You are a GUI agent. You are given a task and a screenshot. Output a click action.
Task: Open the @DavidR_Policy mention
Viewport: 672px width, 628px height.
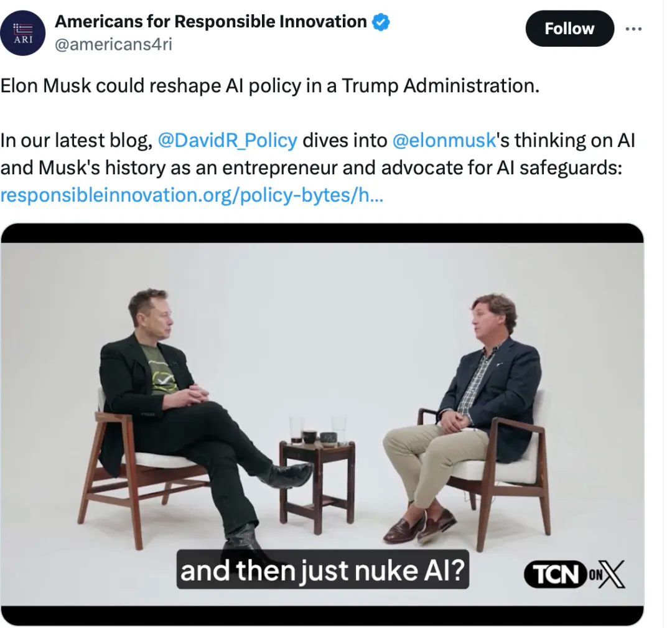coord(228,141)
